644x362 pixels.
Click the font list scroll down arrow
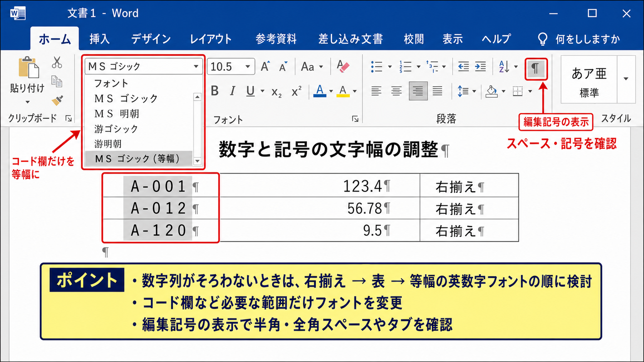[x=197, y=161]
